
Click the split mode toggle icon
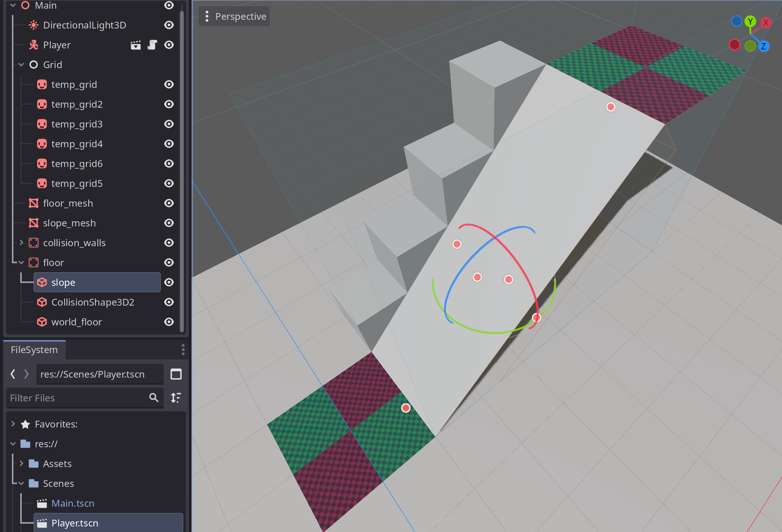pyautogui.click(x=176, y=374)
